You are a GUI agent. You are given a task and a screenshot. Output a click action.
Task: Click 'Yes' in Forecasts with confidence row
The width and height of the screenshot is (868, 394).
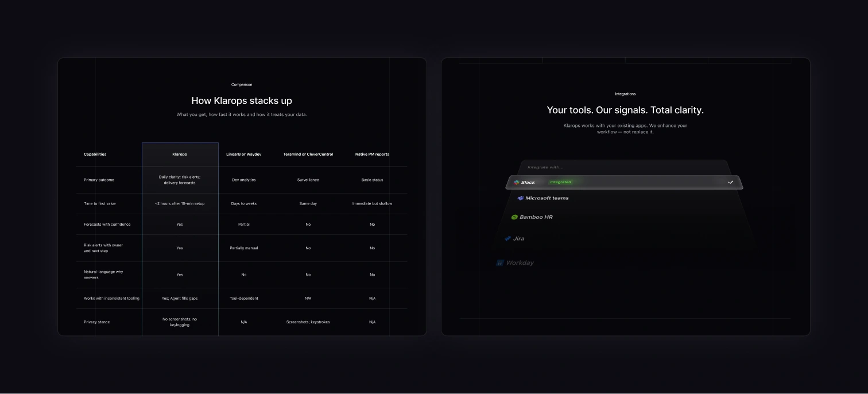180,225
